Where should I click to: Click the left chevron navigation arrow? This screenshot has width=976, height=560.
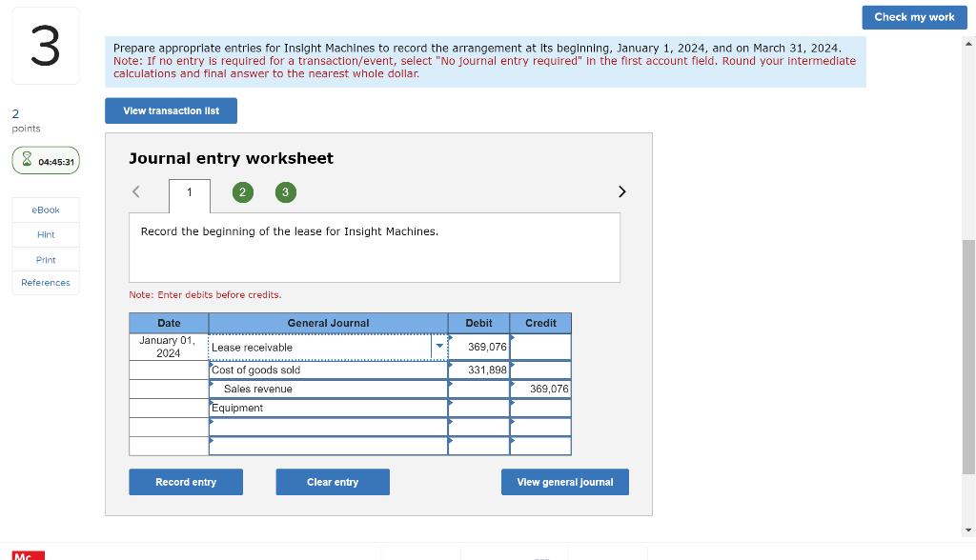135,190
